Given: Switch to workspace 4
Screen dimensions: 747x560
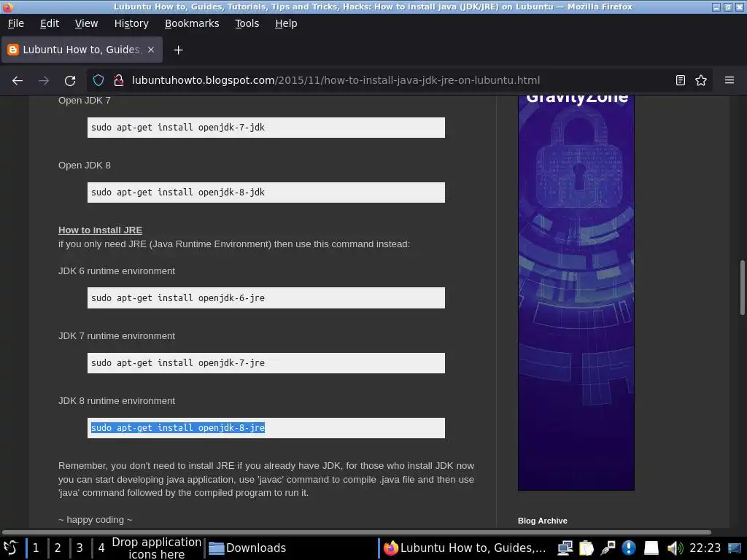Looking at the screenshot, I should tap(101, 548).
